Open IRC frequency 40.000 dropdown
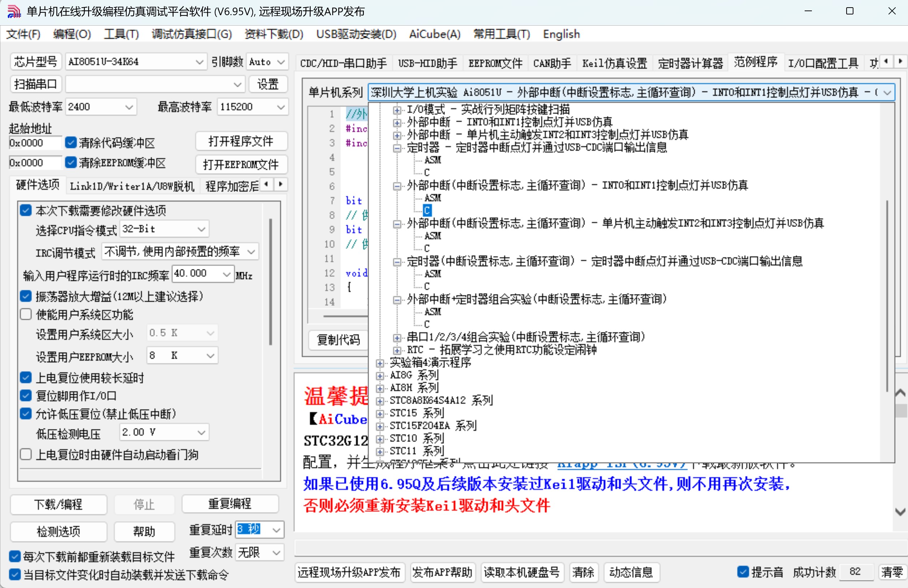Screen dimensions: 908x588 tap(203, 274)
